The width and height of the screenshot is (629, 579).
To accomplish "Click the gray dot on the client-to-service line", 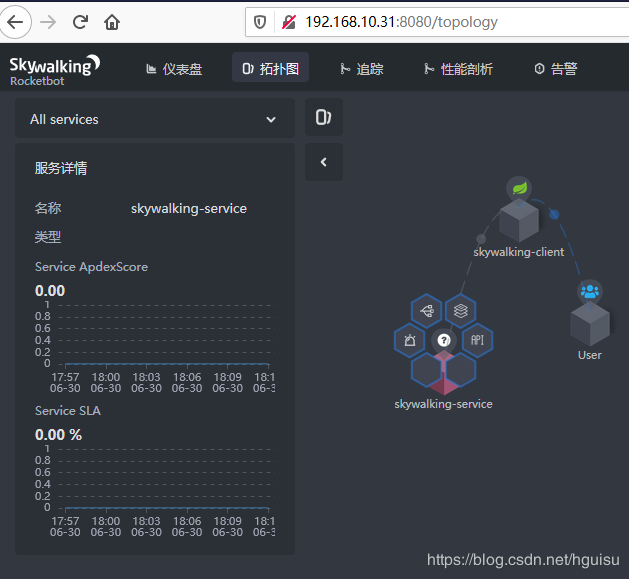I will (x=481, y=239).
